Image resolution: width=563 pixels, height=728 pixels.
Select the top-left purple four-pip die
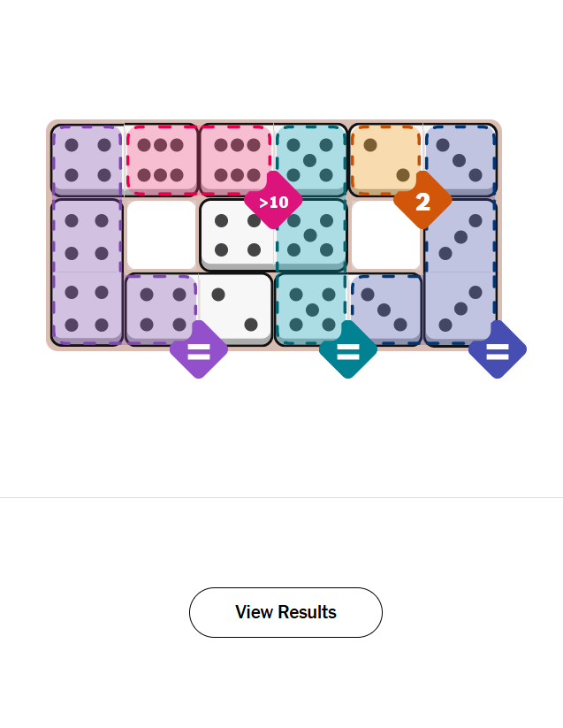click(87, 159)
